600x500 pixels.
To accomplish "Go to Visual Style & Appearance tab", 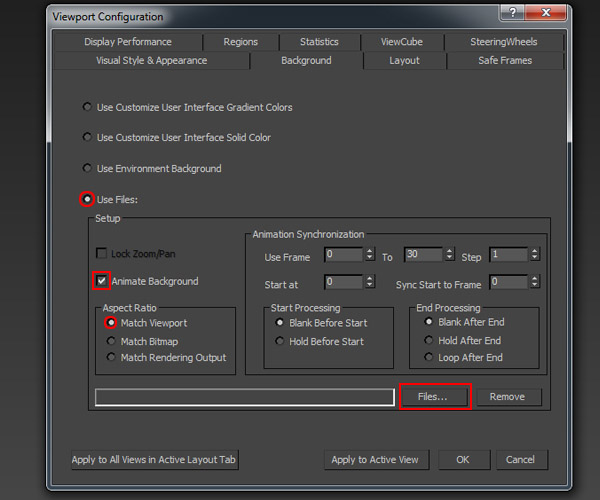I will pyautogui.click(x=152, y=60).
